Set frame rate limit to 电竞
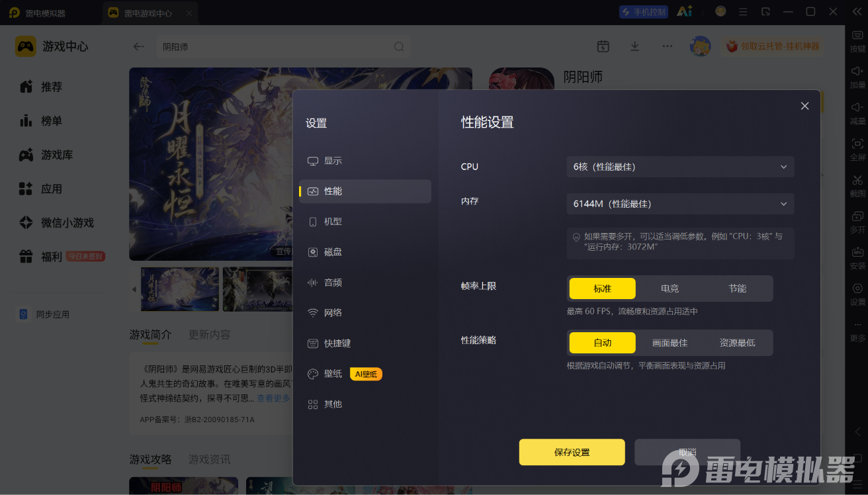 coord(670,289)
